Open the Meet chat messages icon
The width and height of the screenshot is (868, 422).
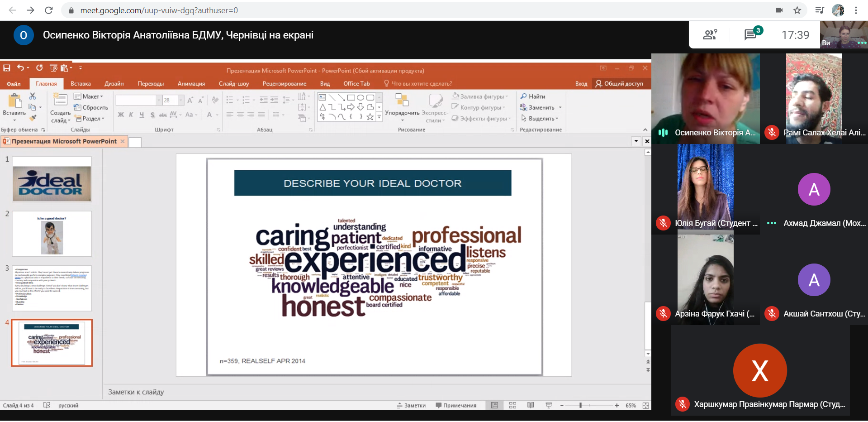750,34
